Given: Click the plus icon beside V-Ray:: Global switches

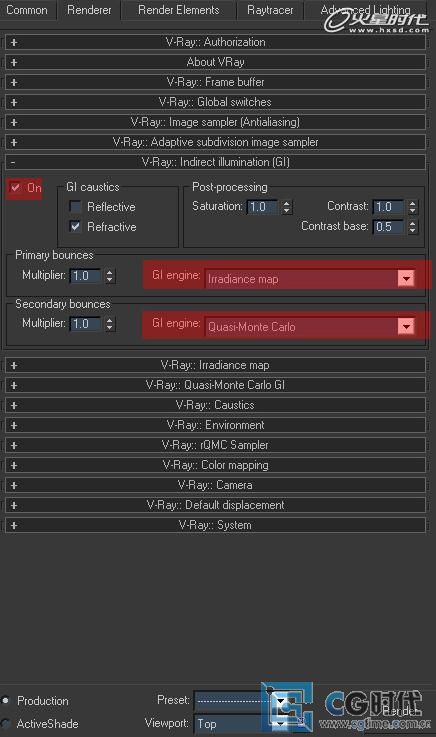Looking at the screenshot, I should point(14,102).
